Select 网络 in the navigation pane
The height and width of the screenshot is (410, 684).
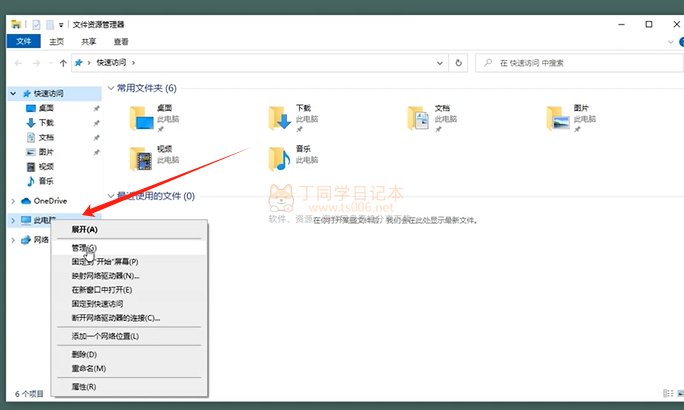(x=41, y=239)
